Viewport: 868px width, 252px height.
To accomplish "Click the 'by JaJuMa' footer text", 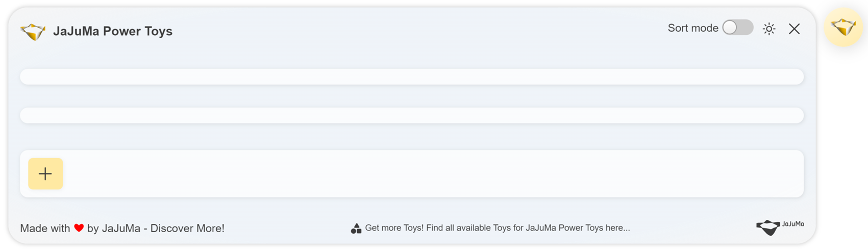I will (x=113, y=229).
